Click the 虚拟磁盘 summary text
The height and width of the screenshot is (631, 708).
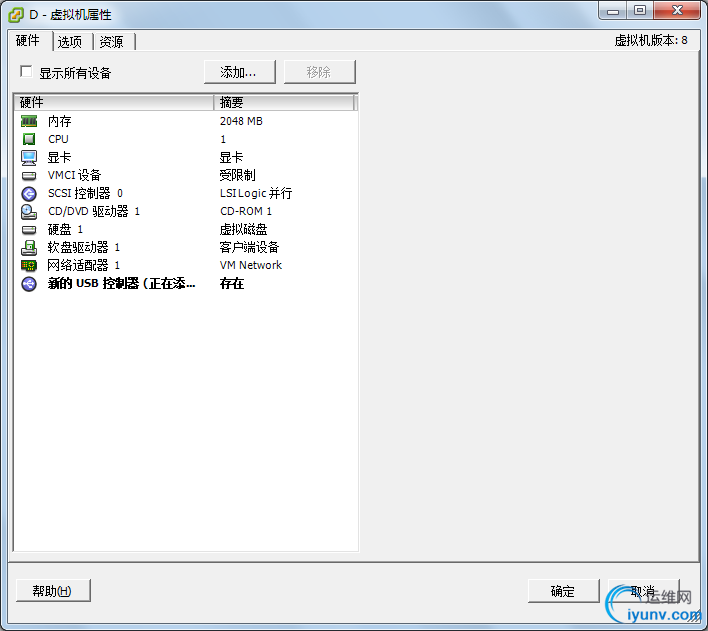243,229
